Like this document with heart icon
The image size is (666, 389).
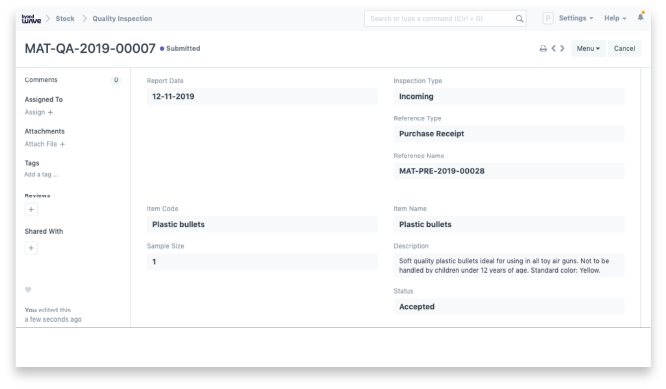click(28, 290)
